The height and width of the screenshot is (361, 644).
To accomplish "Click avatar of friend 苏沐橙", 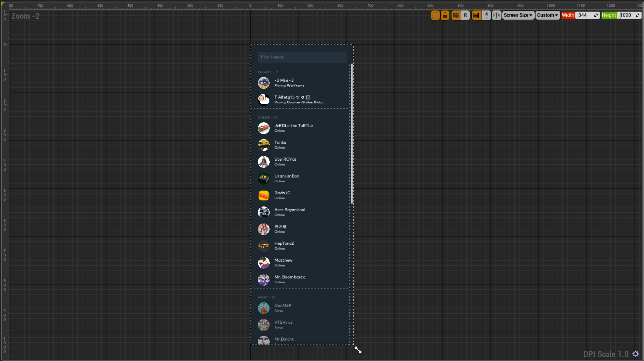I will pos(264,229).
